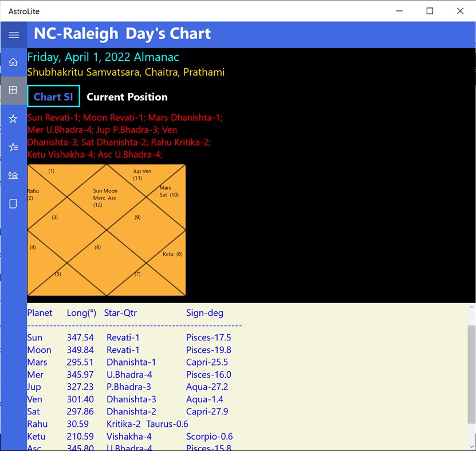This screenshot has width=476, height=451.
Task: Select the Home icon in the sidebar
Action: tap(13, 61)
